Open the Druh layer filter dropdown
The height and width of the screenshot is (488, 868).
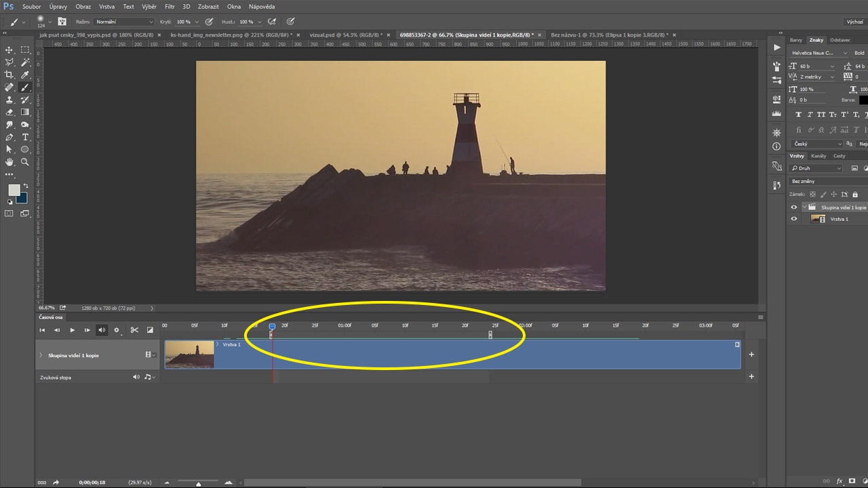pyautogui.click(x=816, y=168)
